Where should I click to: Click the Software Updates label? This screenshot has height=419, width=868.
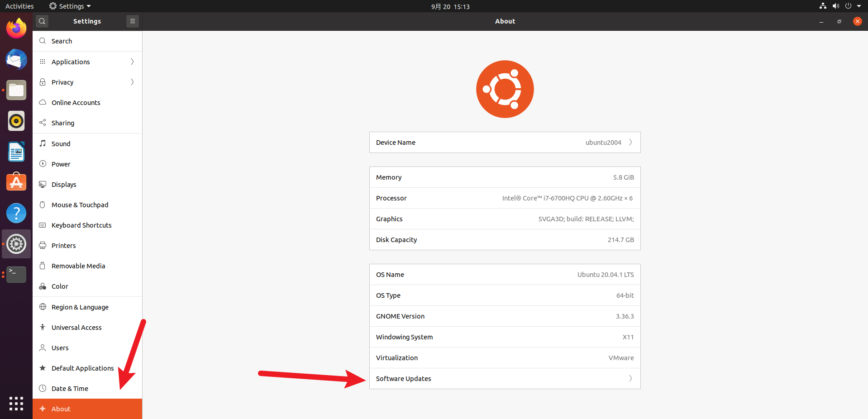pos(403,379)
